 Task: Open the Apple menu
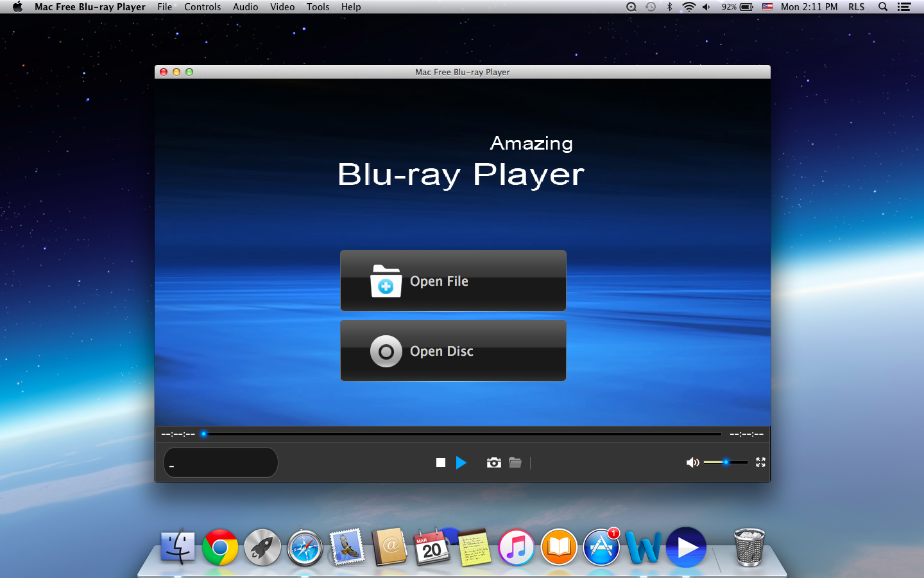pos(17,7)
